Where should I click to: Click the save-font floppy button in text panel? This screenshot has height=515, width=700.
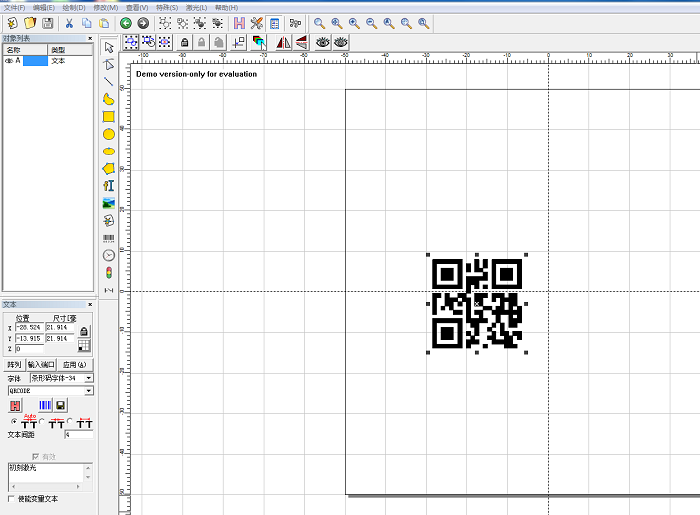pyautogui.click(x=60, y=405)
